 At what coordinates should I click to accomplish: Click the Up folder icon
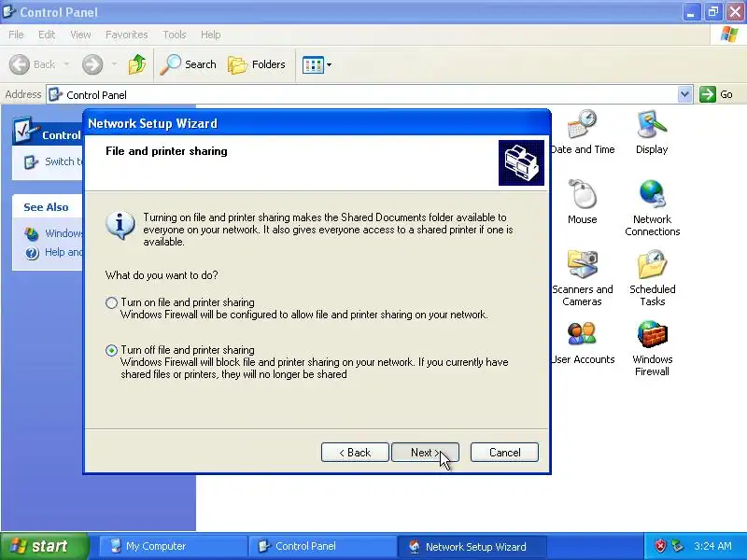(137, 64)
